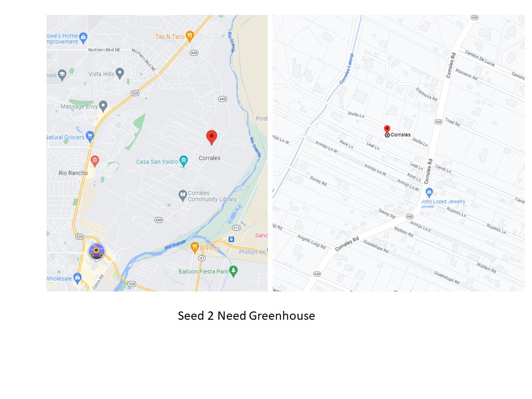The height and width of the screenshot is (399, 532).
Task: Click the Natural Grocers shopping cart icon
Action: click(90, 137)
